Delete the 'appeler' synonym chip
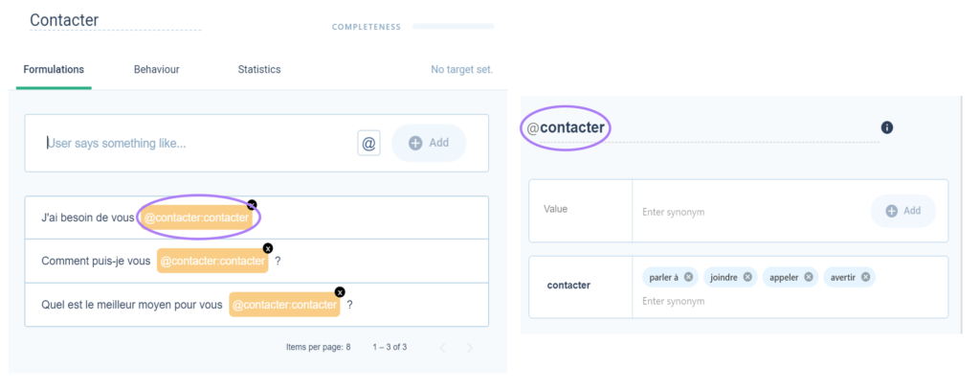Viewport: 980px width, 390px height. pos(808,277)
